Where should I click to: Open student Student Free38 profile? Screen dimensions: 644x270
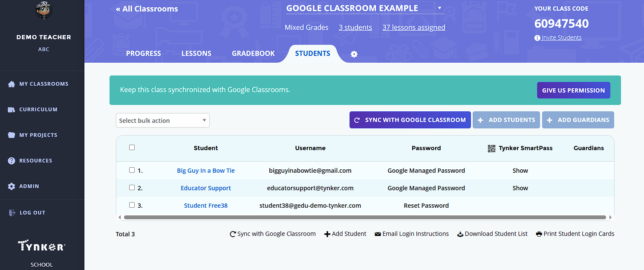click(206, 206)
